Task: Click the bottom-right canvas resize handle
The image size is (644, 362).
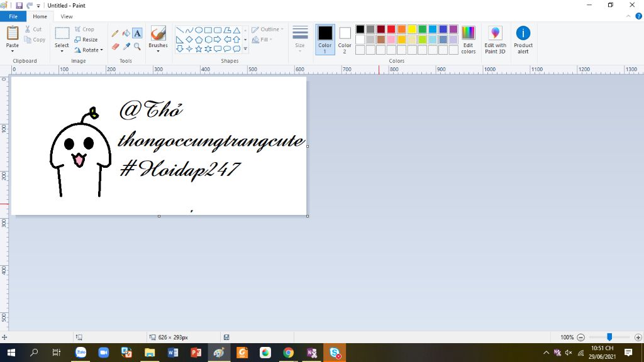Action: click(308, 216)
